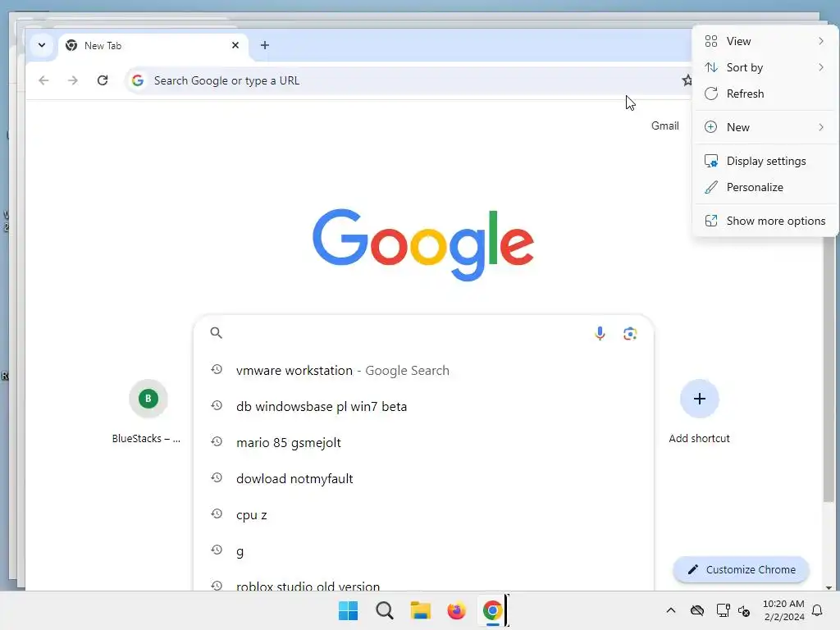840x630 pixels.
Task: Click the voice search microphone icon
Action: click(x=600, y=333)
